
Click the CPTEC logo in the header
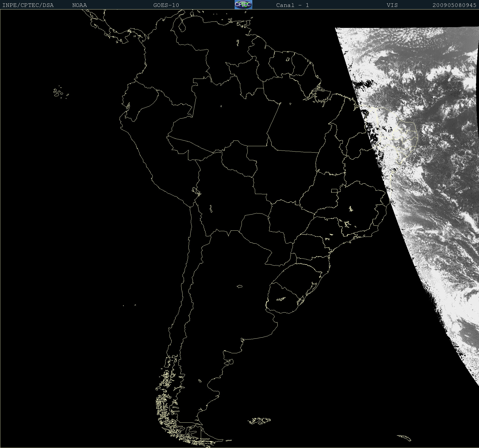243,5
